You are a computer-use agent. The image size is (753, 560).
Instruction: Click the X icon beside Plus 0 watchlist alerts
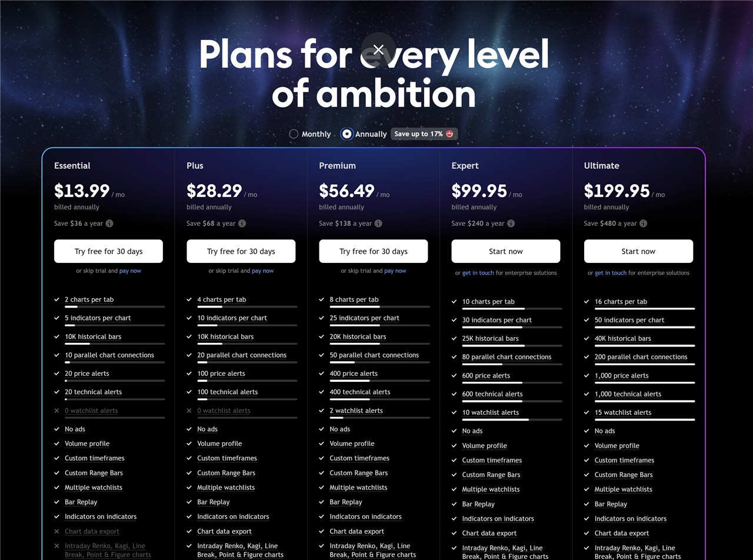[x=189, y=411]
